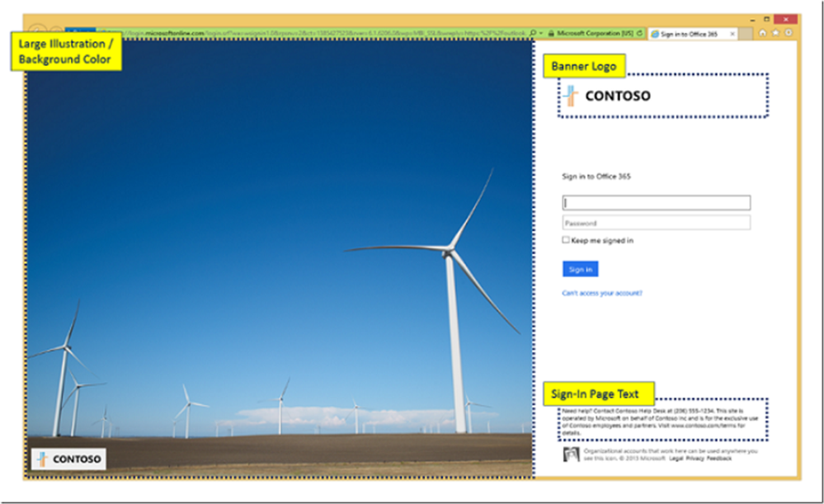This screenshot has width=824, height=504.
Task: Click the security lock icon in address bar
Action: click(551, 33)
